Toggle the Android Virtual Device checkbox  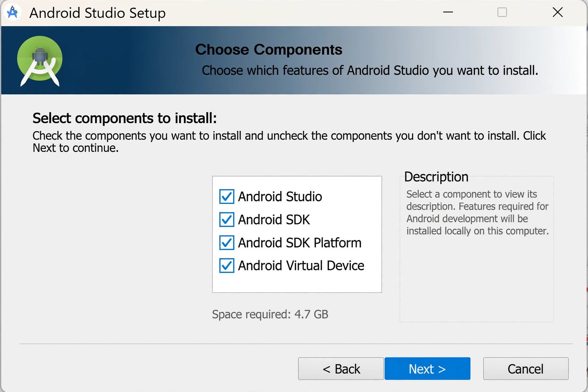click(226, 266)
